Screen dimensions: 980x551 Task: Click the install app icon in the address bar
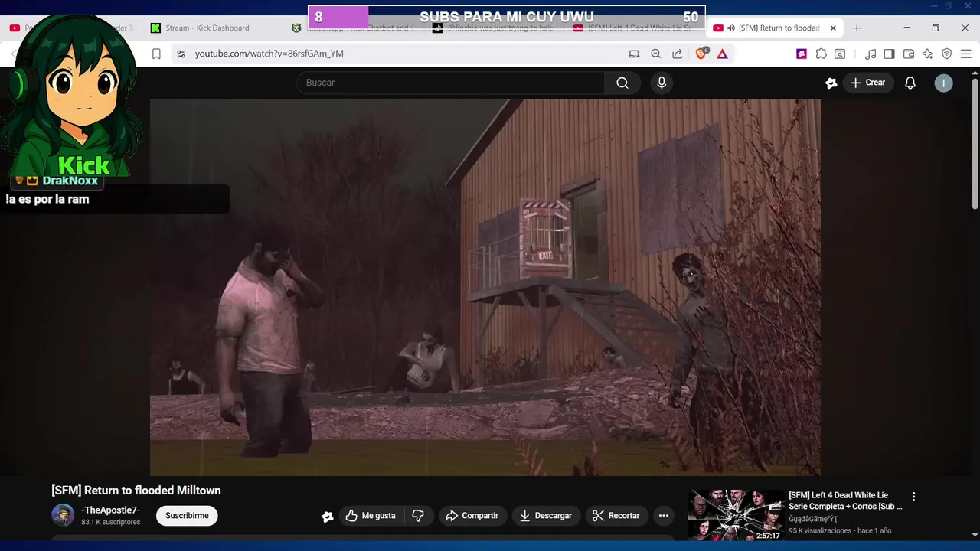pos(634,54)
